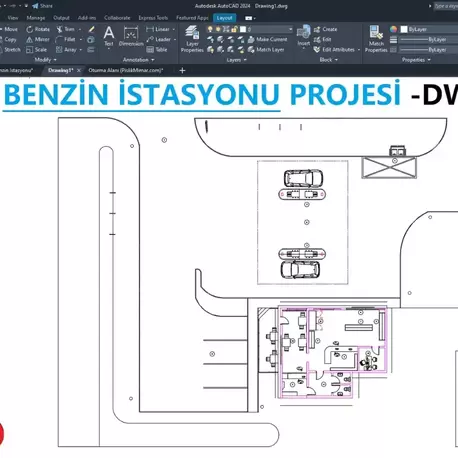Click Edit block

322,39
